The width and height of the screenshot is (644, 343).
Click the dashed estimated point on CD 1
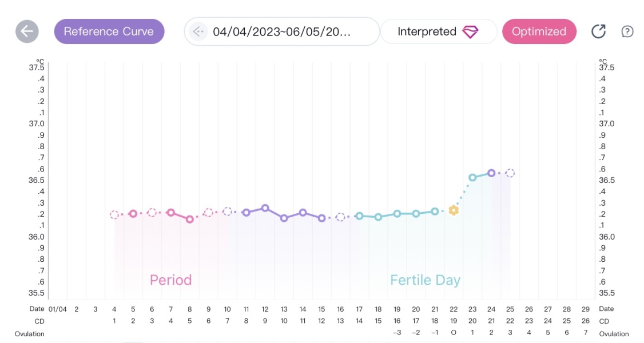[x=114, y=215]
